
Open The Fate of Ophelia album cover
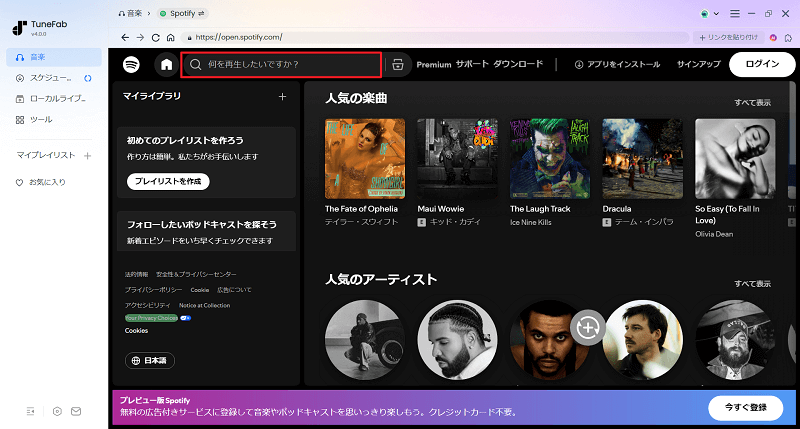365,159
